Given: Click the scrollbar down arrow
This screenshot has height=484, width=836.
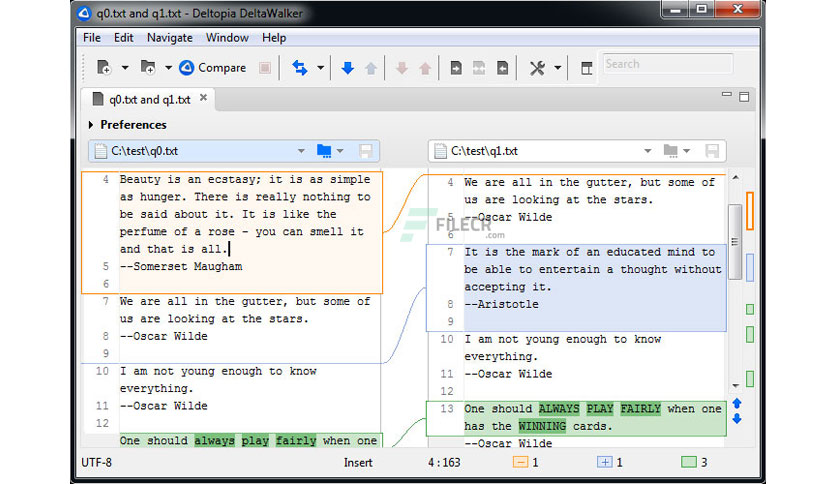Looking at the screenshot, I should 735,385.
